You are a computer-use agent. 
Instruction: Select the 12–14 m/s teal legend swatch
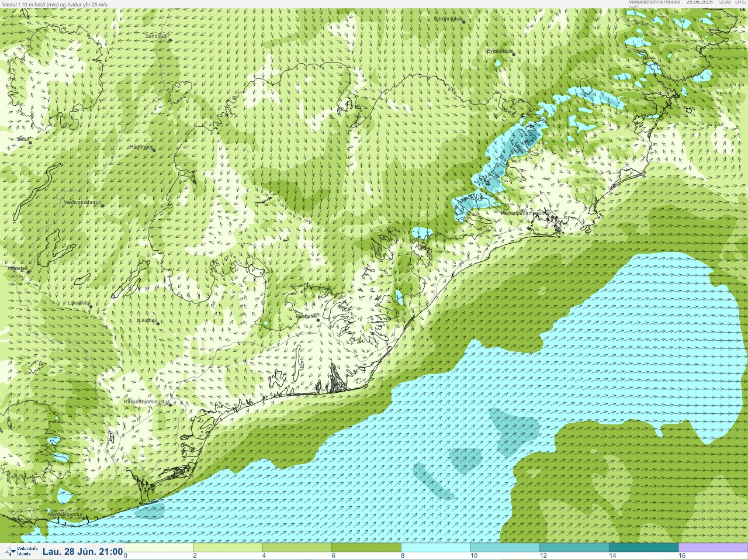click(574, 548)
